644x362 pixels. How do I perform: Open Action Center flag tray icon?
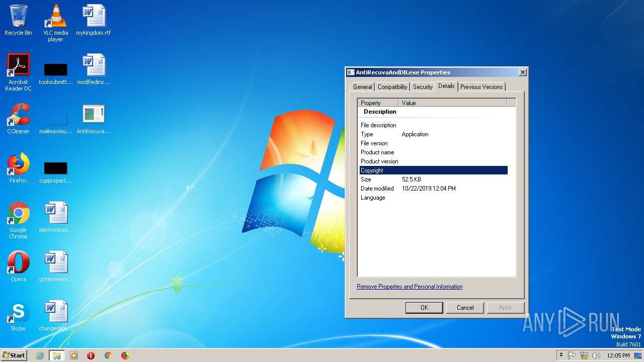coord(572,355)
